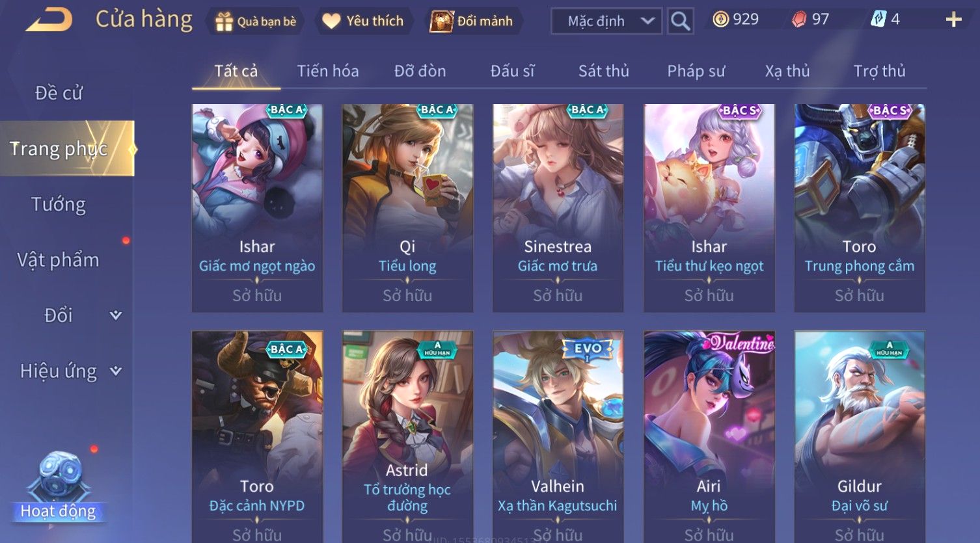Open the Mặc định sort dropdown
This screenshot has height=543, width=980.
pyautogui.click(x=606, y=21)
